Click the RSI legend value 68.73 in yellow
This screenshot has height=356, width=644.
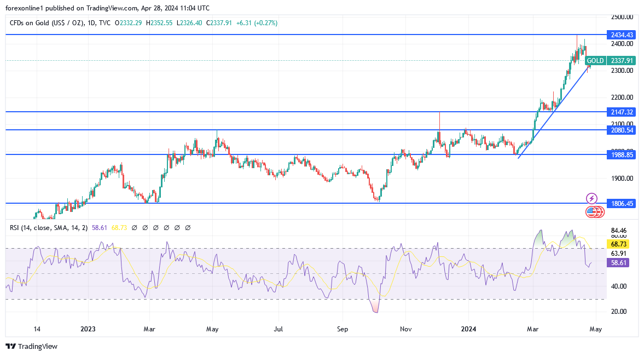pyautogui.click(x=119, y=228)
